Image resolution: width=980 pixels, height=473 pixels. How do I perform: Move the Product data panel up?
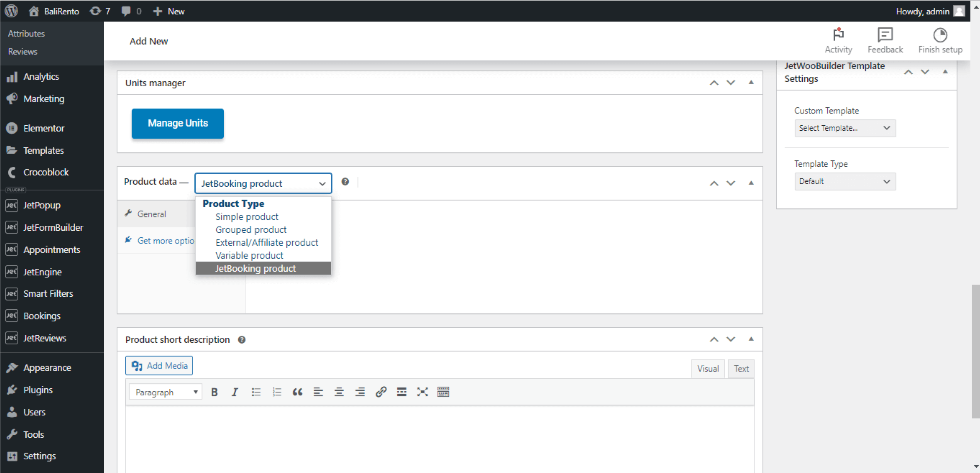tap(714, 183)
